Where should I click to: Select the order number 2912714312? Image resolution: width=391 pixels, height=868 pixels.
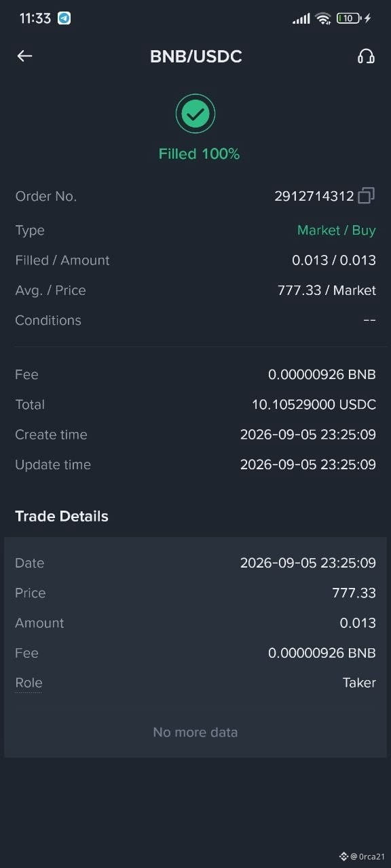point(314,196)
